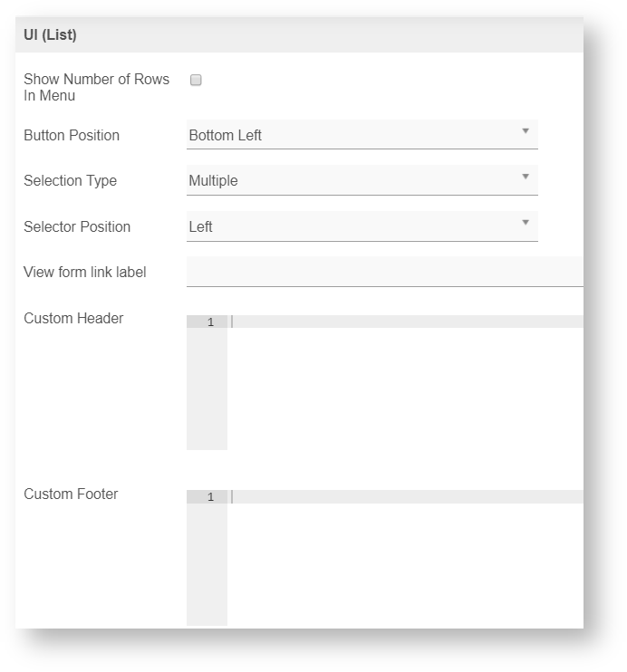The image size is (627, 672).
Task: Click the 'Custom Header' field label
Action: coord(73,319)
